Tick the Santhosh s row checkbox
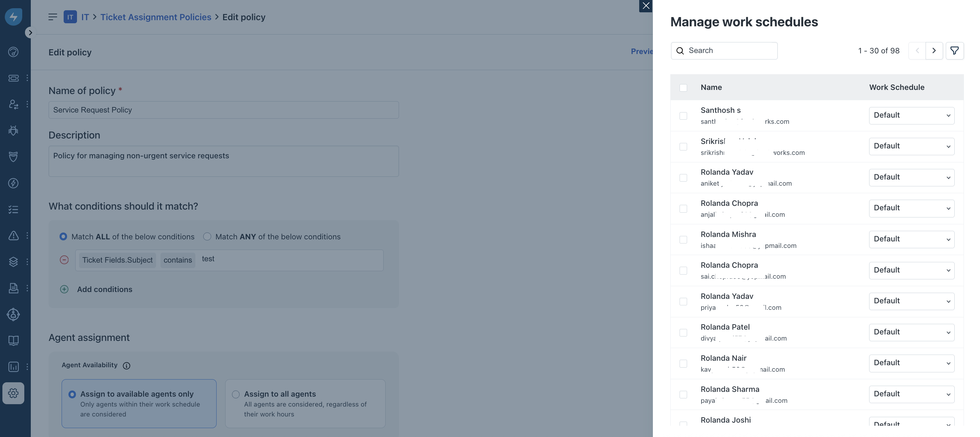This screenshot has width=980, height=437. (683, 116)
